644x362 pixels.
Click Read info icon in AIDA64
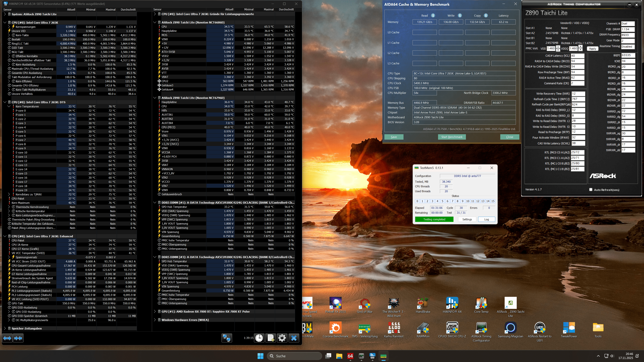(x=433, y=15)
